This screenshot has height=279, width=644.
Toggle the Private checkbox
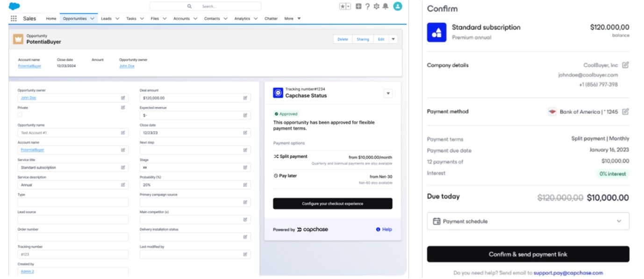[x=20, y=115]
